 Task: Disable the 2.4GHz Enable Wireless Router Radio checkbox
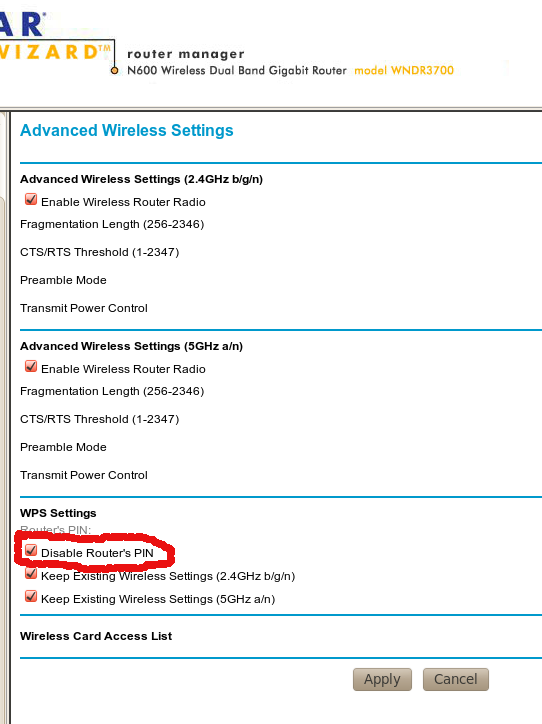click(x=31, y=199)
